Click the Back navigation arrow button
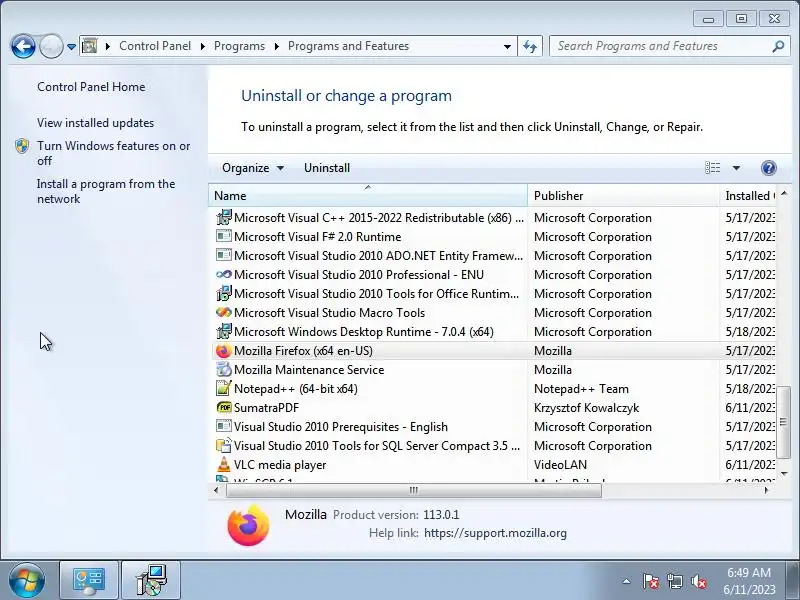 (23, 47)
